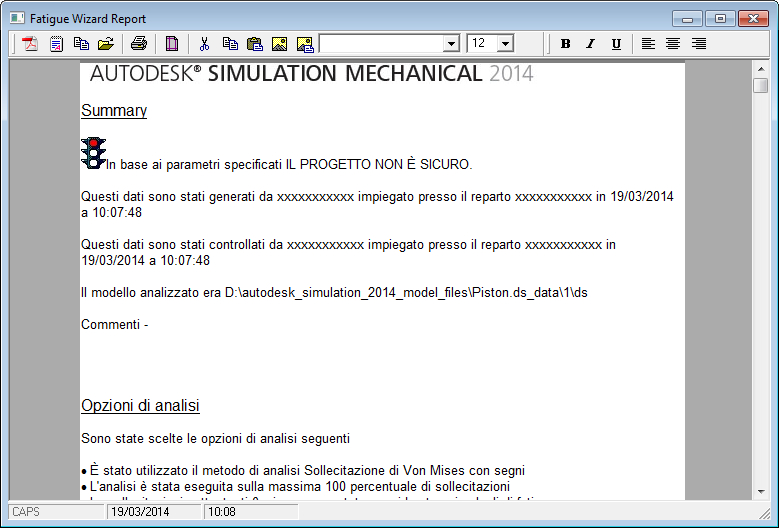
Task: Click the Opzioni di analisi heading
Action: pos(140,405)
